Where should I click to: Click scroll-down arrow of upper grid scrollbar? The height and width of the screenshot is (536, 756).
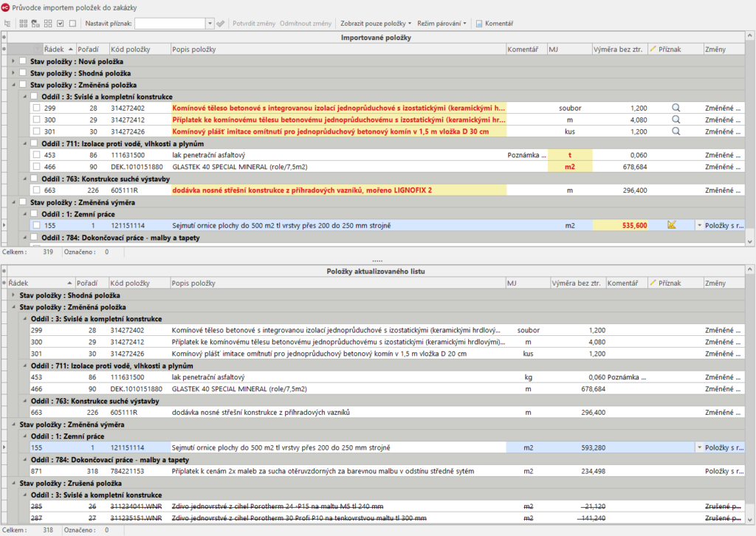(751, 241)
